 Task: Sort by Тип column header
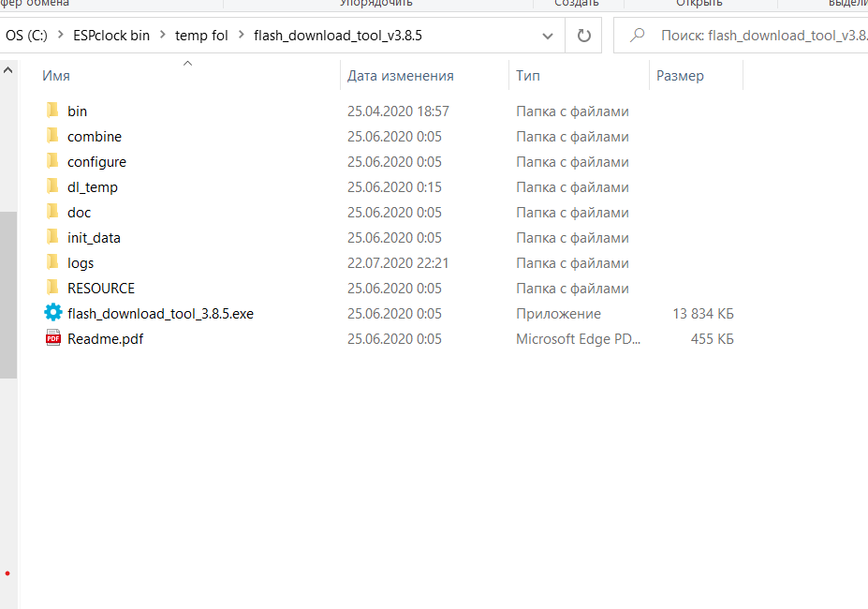coord(527,76)
